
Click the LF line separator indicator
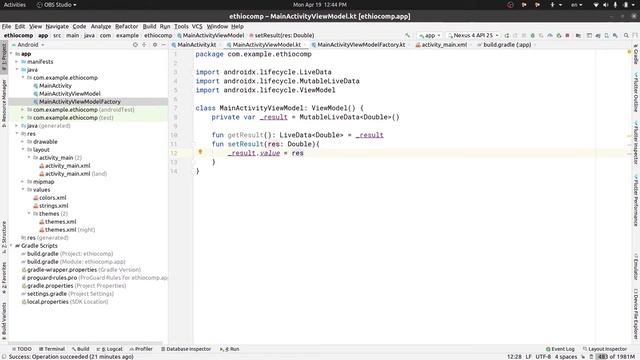tap(528, 357)
